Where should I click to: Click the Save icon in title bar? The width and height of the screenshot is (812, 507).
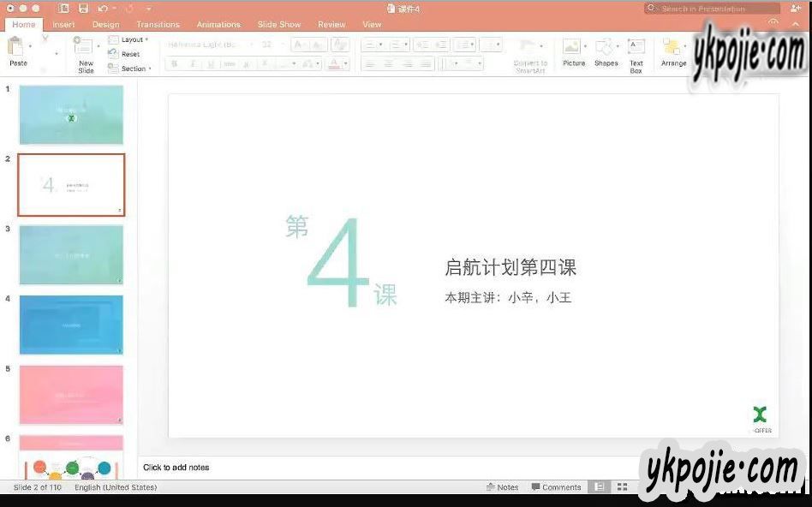point(83,9)
